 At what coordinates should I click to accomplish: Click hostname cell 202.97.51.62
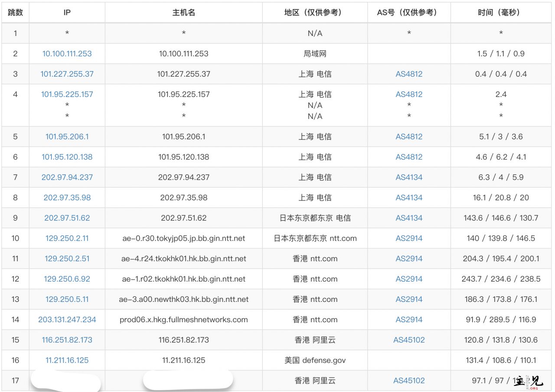pos(184,218)
